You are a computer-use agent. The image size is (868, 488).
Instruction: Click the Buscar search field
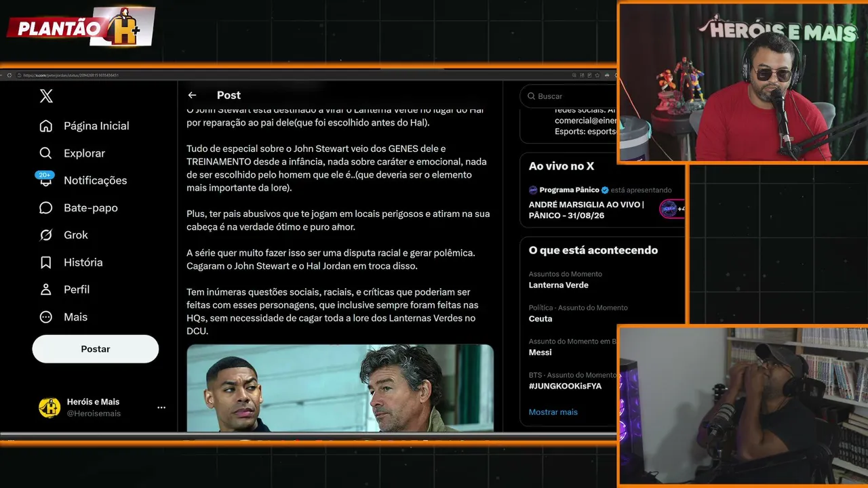click(570, 96)
